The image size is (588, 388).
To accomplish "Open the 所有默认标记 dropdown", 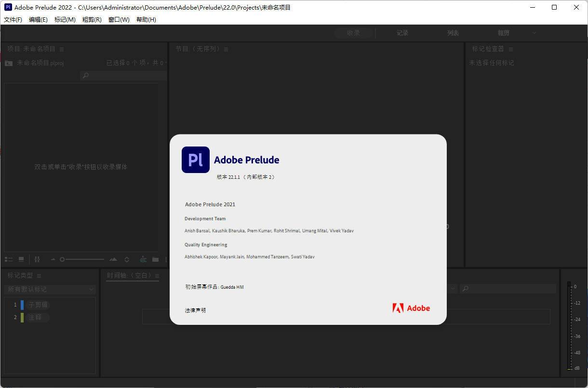I will (x=50, y=289).
